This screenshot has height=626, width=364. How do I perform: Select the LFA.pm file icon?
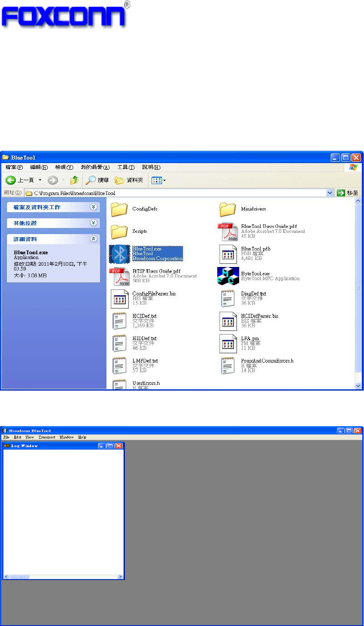[228, 344]
